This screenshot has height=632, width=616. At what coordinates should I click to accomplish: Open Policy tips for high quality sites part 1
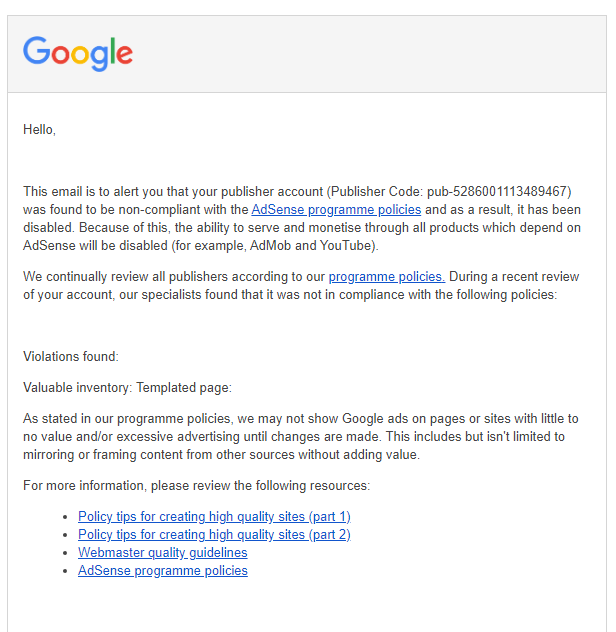pyautogui.click(x=214, y=516)
